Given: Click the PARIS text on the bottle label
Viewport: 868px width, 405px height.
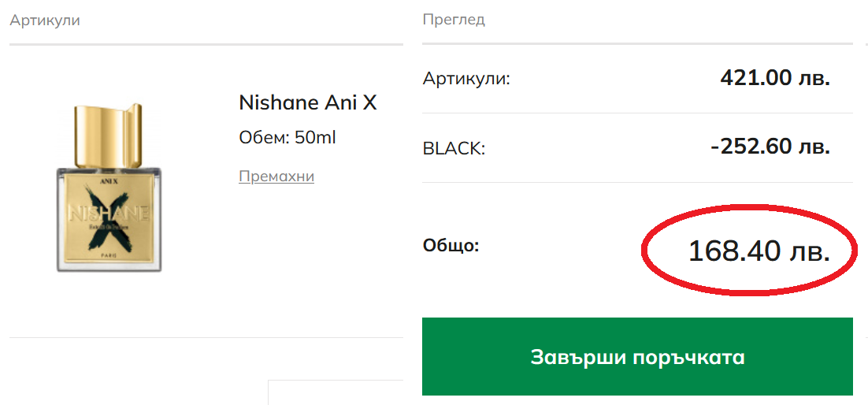Looking at the screenshot, I should tap(109, 255).
